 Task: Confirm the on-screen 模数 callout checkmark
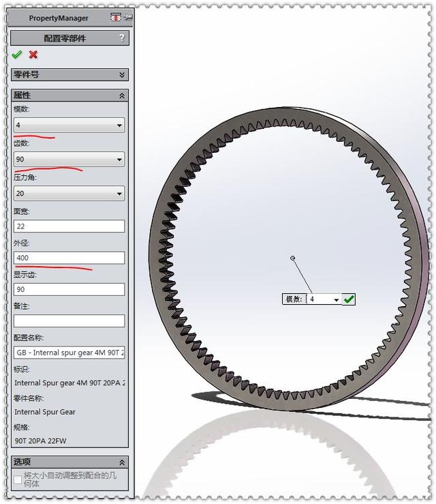(x=349, y=299)
